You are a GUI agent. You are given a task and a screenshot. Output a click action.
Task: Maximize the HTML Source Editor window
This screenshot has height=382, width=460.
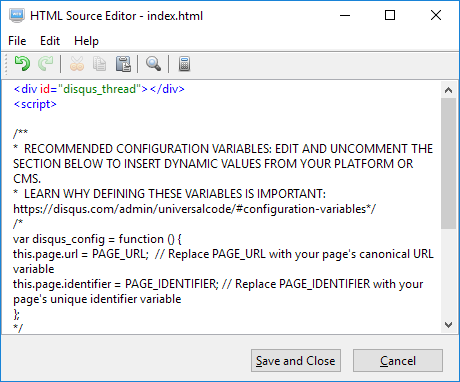[390, 15]
